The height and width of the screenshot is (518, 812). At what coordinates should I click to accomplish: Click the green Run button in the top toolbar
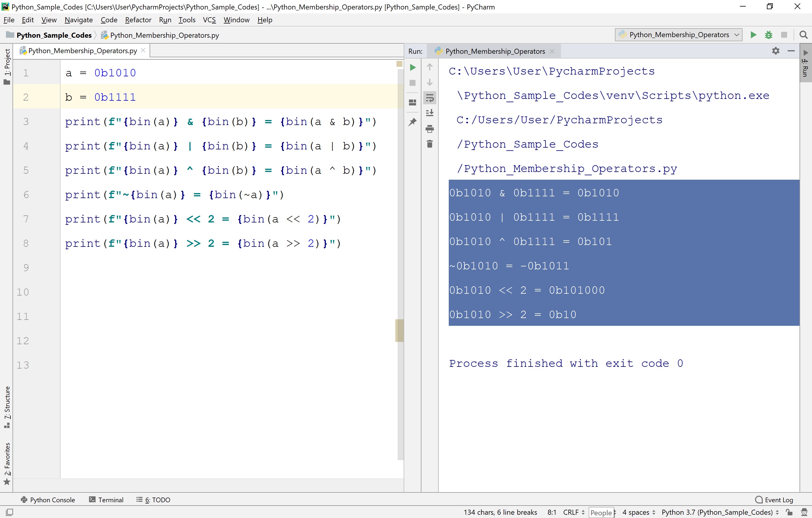click(753, 35)
